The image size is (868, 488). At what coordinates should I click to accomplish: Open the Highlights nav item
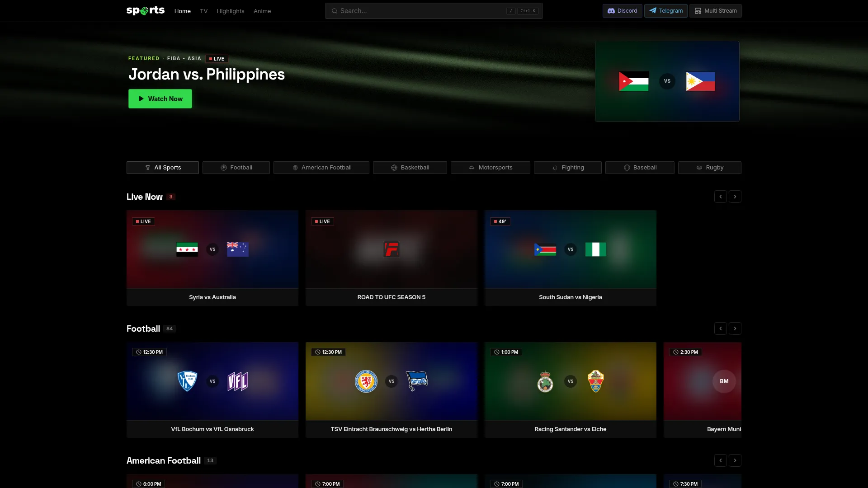(x=231, y=11)
